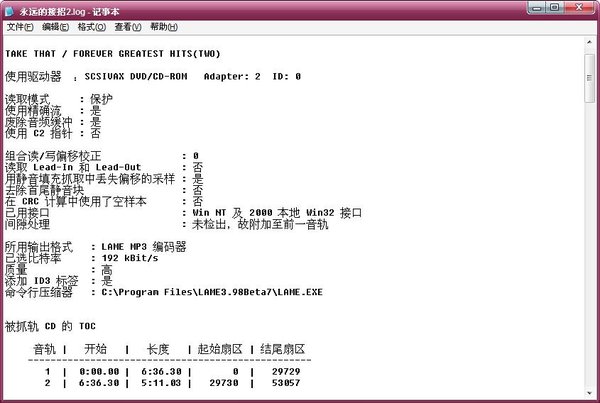Click the scrollbar down arrow
The height and width of the screenshot is (403, 600).
tap(589, 393)
